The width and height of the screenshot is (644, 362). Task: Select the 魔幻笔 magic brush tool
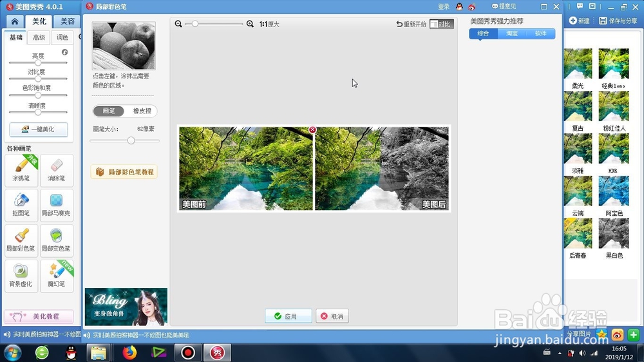pos(57,276)
